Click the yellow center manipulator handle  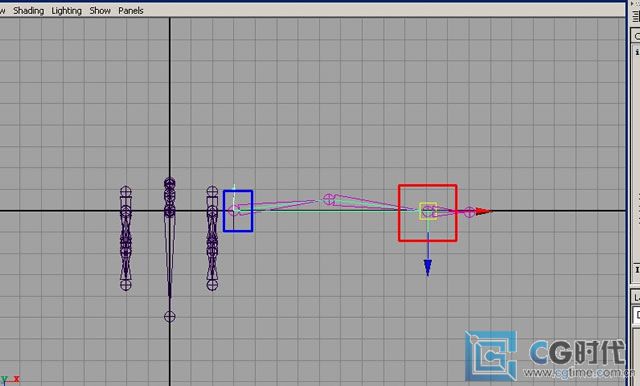click(428, 211)
